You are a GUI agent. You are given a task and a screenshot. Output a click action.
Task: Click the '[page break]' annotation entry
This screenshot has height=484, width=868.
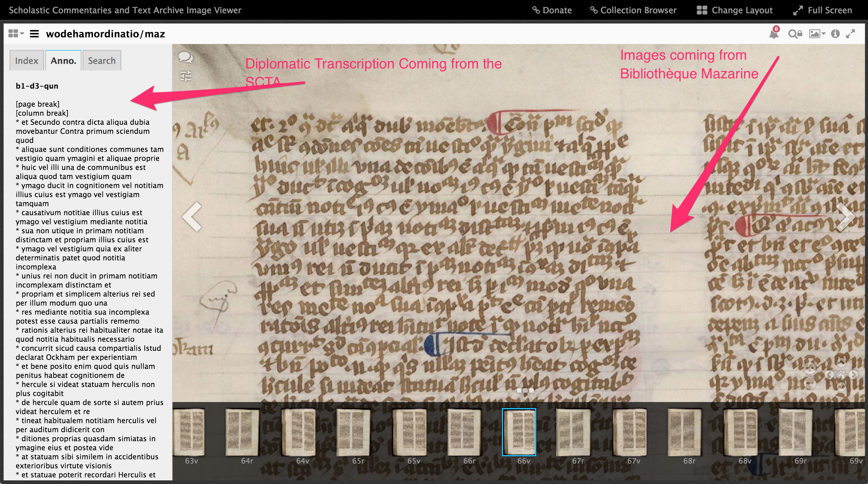tap(38, 104)
